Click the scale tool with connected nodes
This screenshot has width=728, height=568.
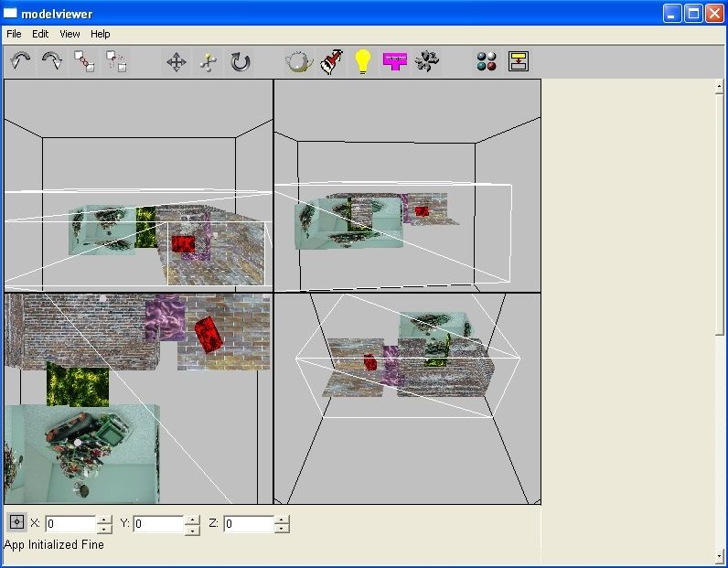coord(209,62)
